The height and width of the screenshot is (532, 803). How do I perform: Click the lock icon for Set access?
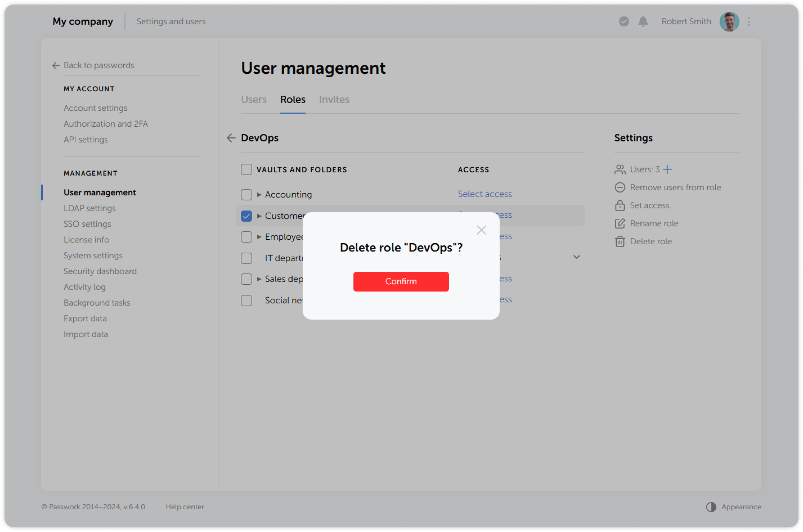620,205
